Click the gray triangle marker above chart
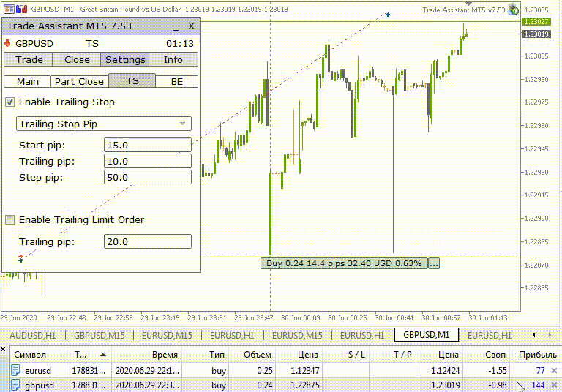Screen dimensions: 562x392 coord(468,3)
